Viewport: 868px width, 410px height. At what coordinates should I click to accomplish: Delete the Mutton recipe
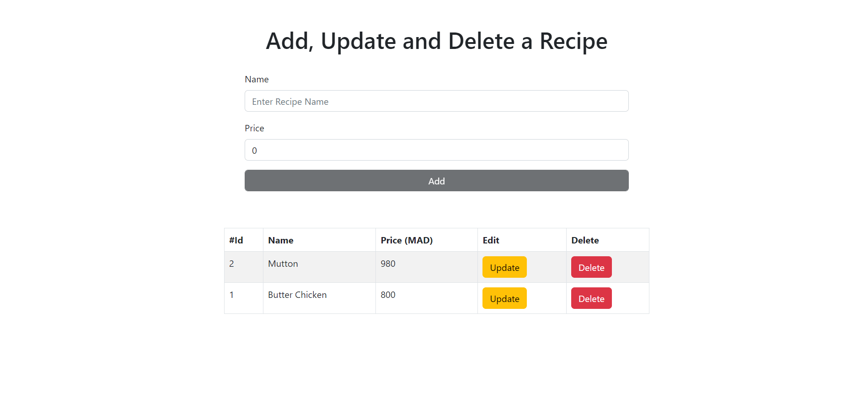[591, 267]
